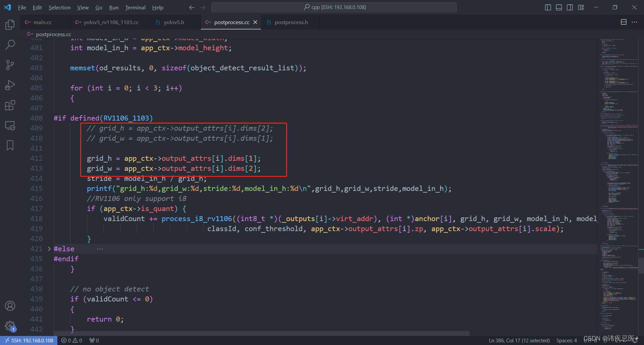Open editor More Actions ellipsis
This screenshot has height=345, width=644.
pos(634,22)
